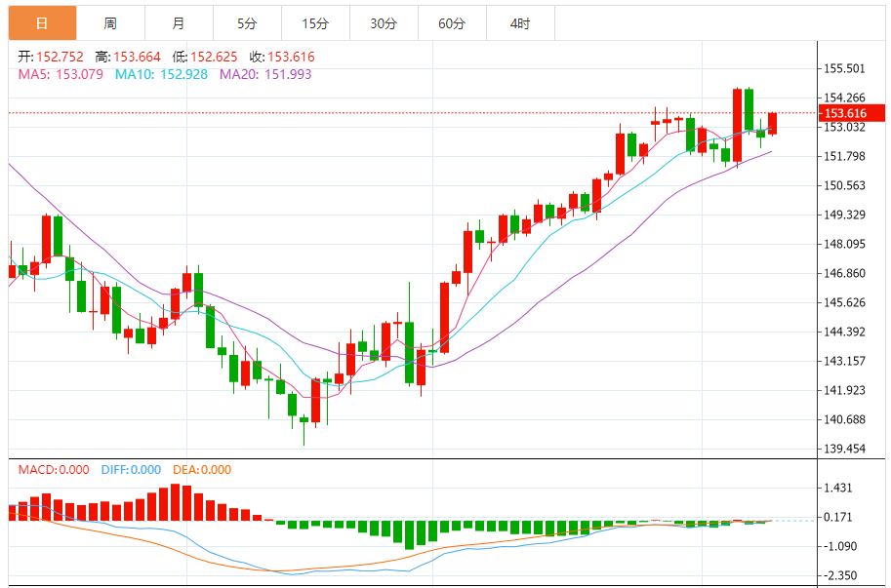Open the 5分 chart tab
891x588 pixels.
(x=247, y=23)
